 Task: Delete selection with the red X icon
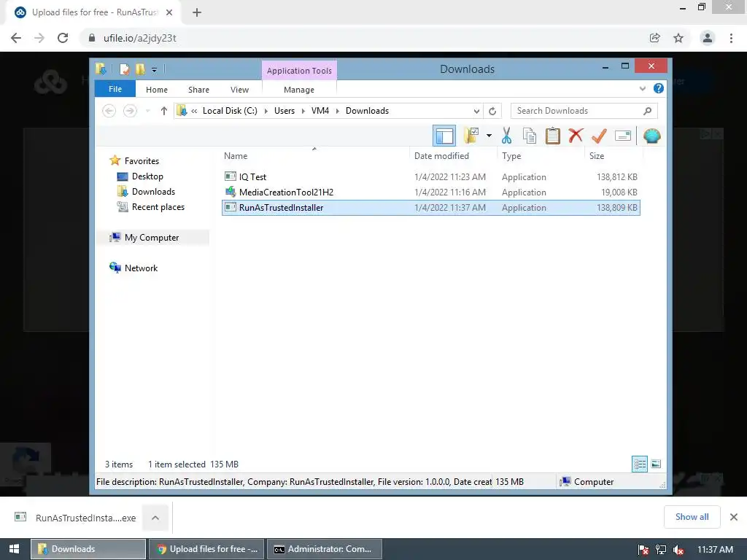point(576,136)
